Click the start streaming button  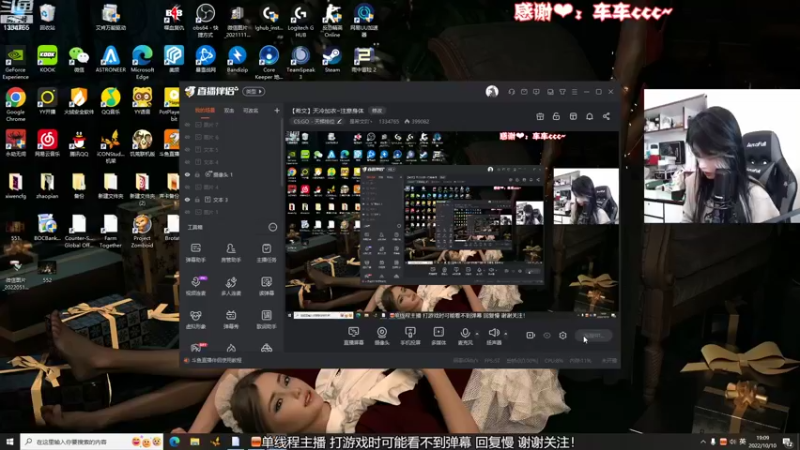coord(593,335)
